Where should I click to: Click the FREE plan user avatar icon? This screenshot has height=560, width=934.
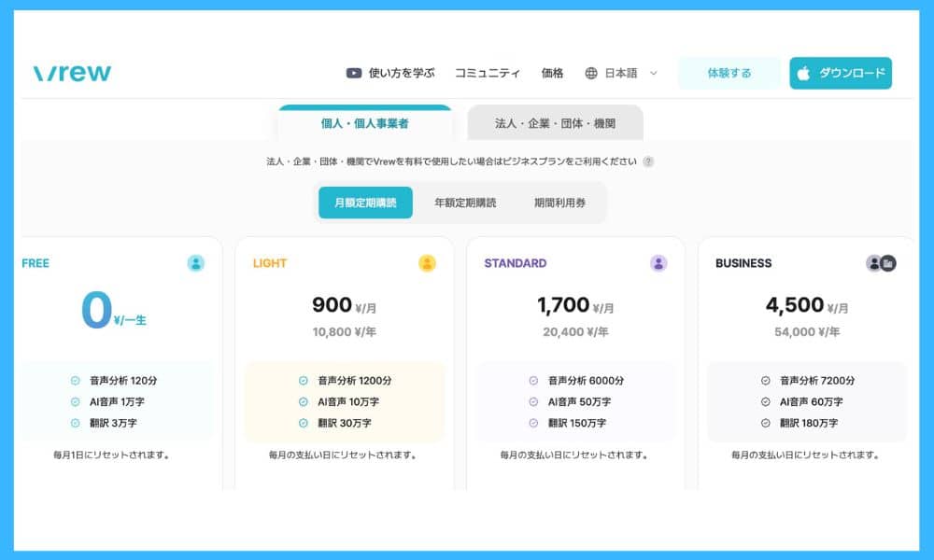(195, 263)
